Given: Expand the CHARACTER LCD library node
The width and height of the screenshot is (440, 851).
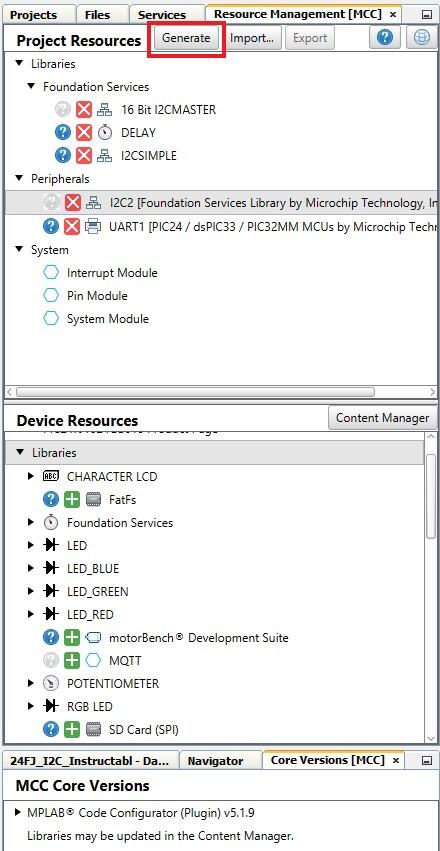Looking at the screenshot, I should pyautogui.click(x=31, y=476).
